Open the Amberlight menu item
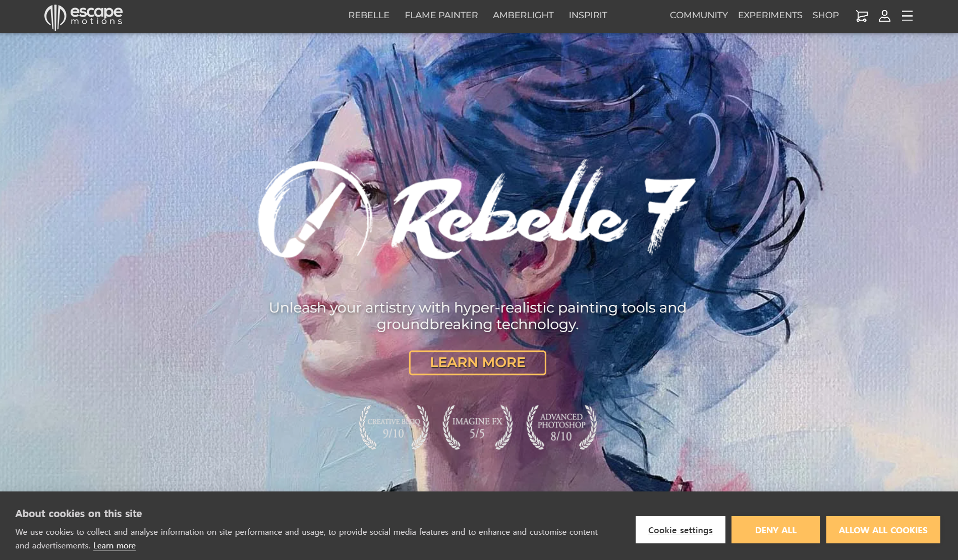958x560 pixels. [523, 15]
